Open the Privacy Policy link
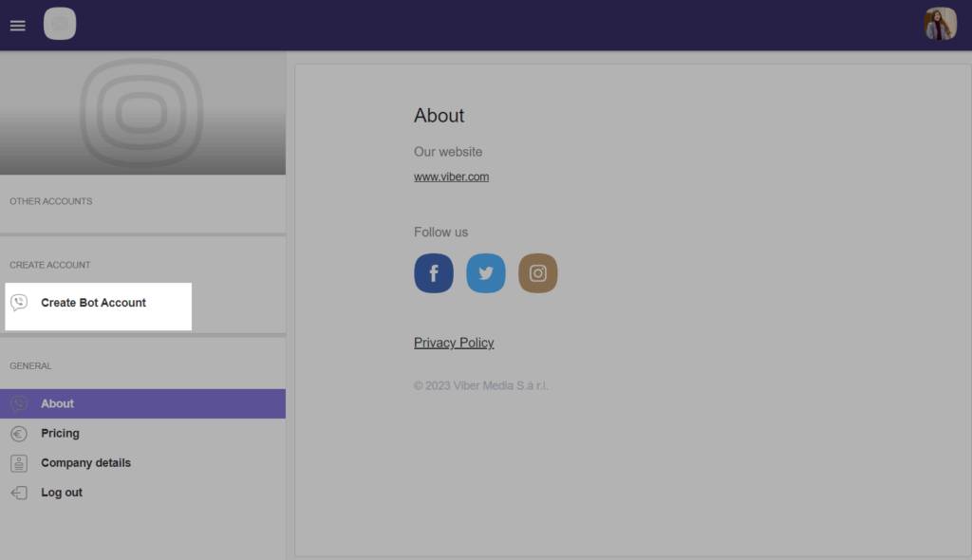This screenshot has height=560, width=972. tap(454, 343)
